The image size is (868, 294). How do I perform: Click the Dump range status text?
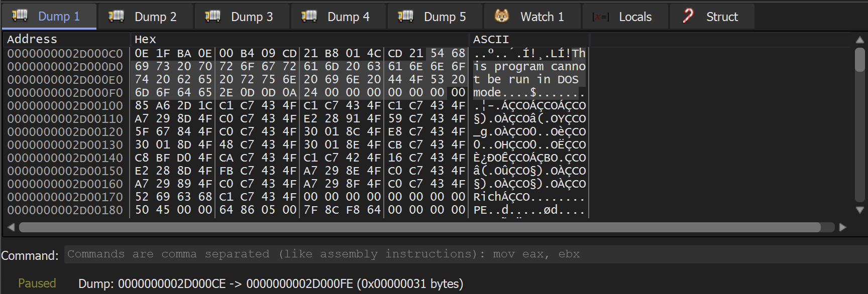pos(271,283)
